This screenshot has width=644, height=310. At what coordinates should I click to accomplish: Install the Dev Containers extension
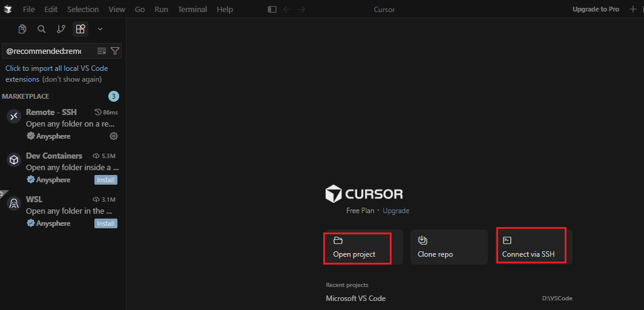106,180
